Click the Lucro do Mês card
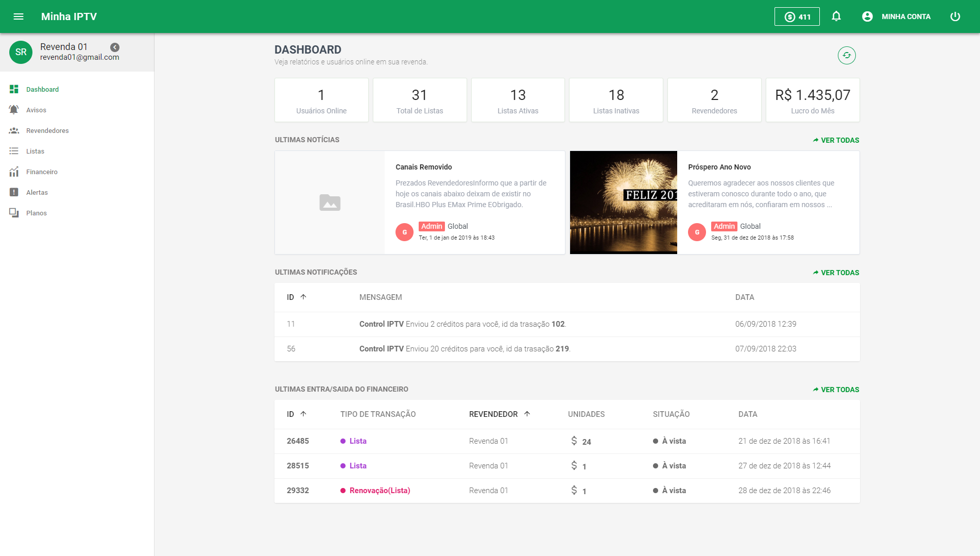Image resolution: width=980 pixels, height=556 pixels. pyautogui.click(x=812, y=100)
